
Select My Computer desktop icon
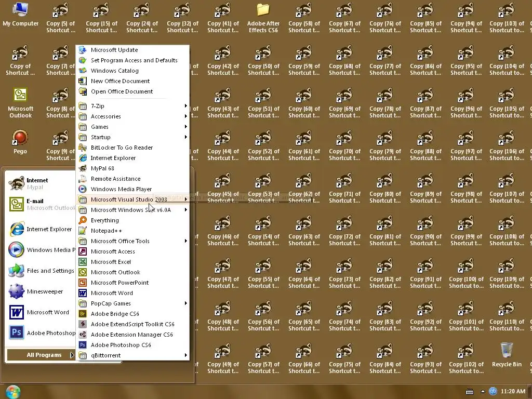point(20,15)
